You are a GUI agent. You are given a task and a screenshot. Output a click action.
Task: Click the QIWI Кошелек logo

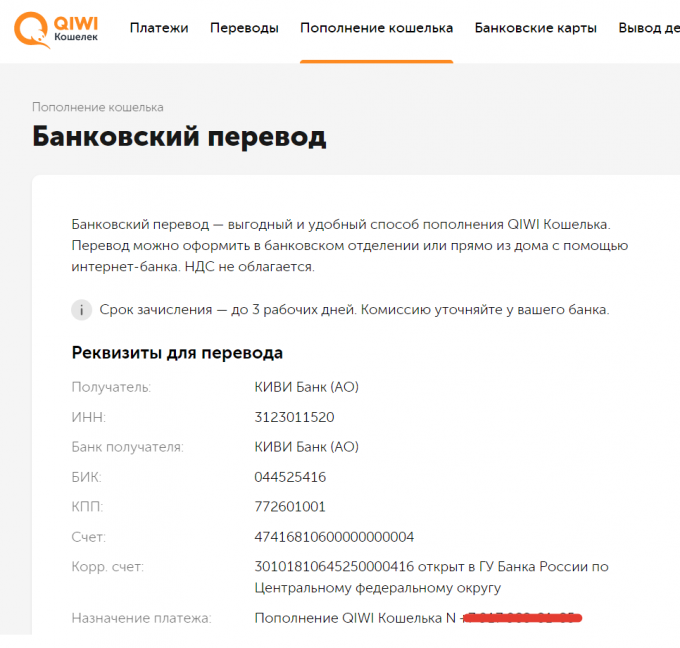(x=56, y=29)
